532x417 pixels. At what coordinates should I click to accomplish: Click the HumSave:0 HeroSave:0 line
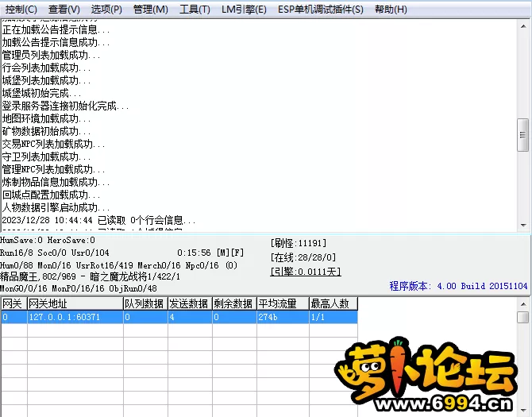(x=48, y=240)
